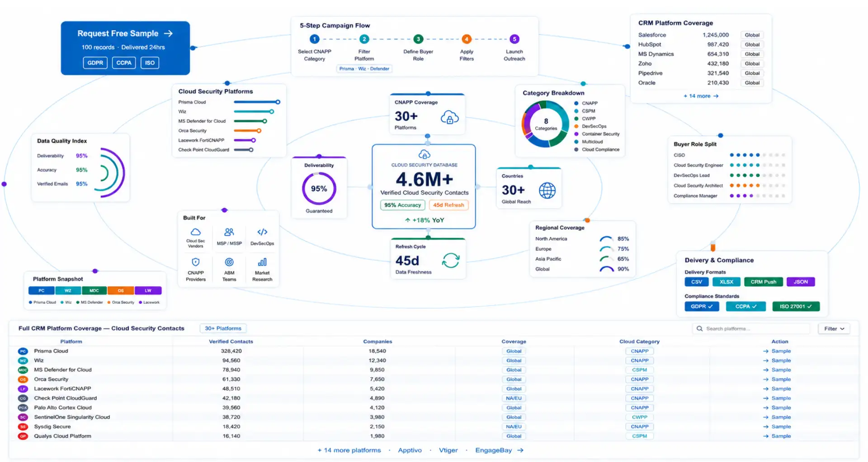Select the PC tab in Platform Snapshot

point(41,291)
